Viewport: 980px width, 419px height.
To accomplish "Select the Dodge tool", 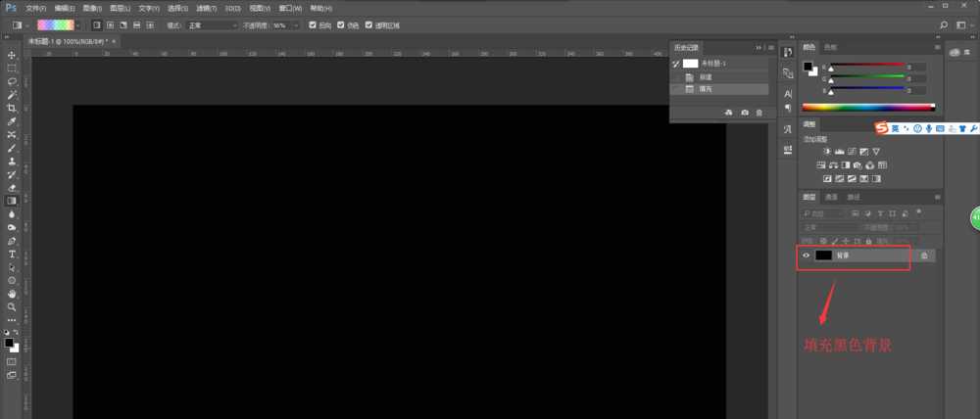I will click(x=11, y=227).
